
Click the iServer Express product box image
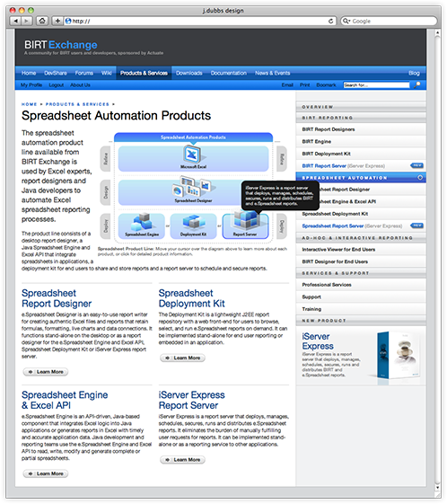[398, 355]
